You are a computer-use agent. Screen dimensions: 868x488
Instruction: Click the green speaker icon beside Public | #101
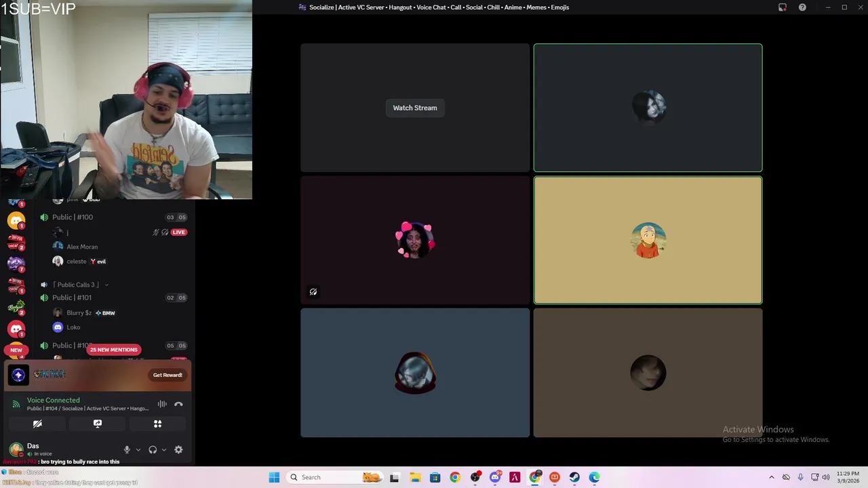tap(44, 298)
